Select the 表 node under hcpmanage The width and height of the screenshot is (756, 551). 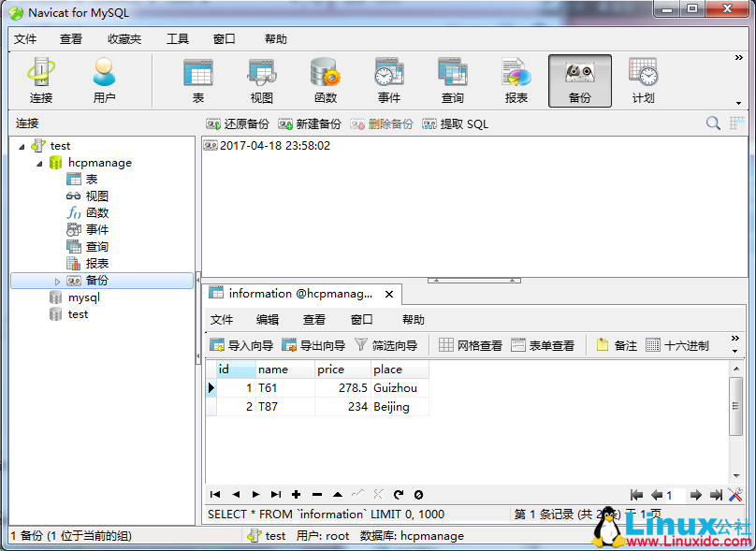(82, 180)
